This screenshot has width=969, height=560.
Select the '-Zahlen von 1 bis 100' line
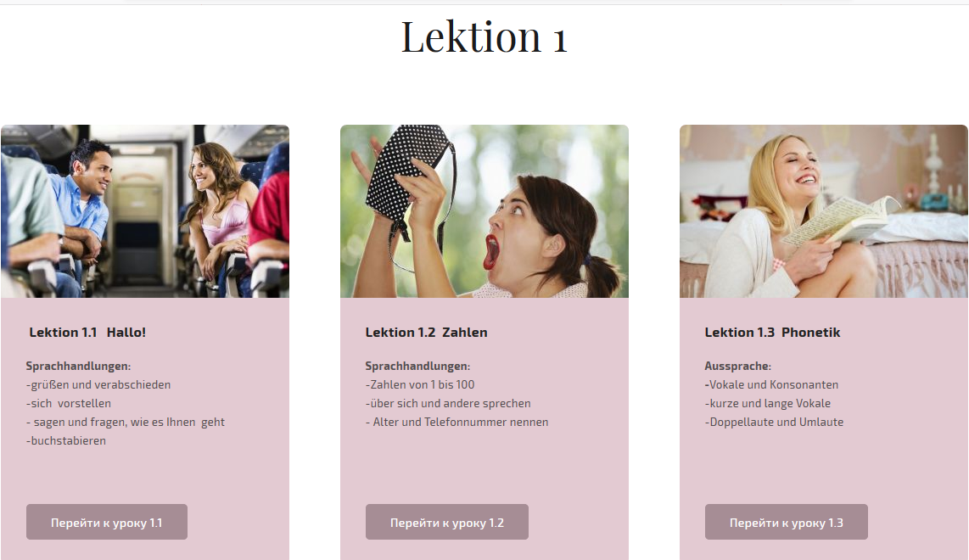420,384
